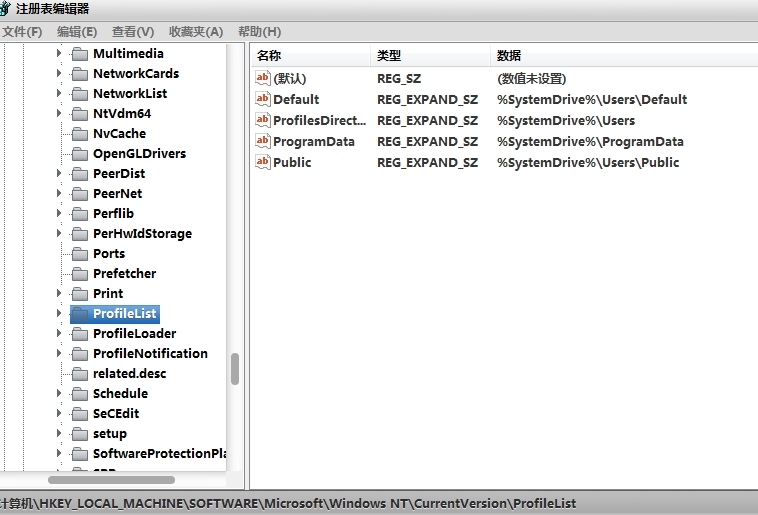Select the OpenGLDrivers key name
Image resolution: width=758 pixels, height=515 pixels.
pyautogui.click(x=139, y=154)
